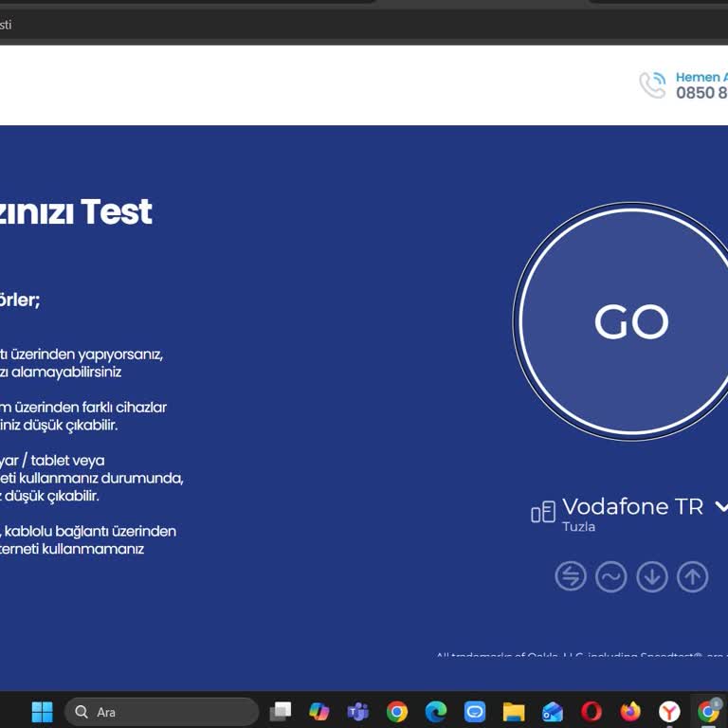
Task: Open Task View from the taskbar
Action: point(281,712)
